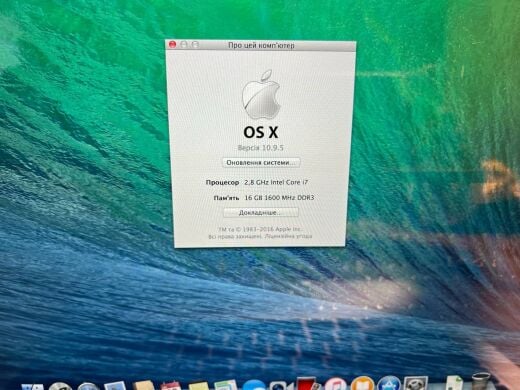The image size is (520, 390).
Task: Click the Оновлення системи button
Action: tap(261, 163)
